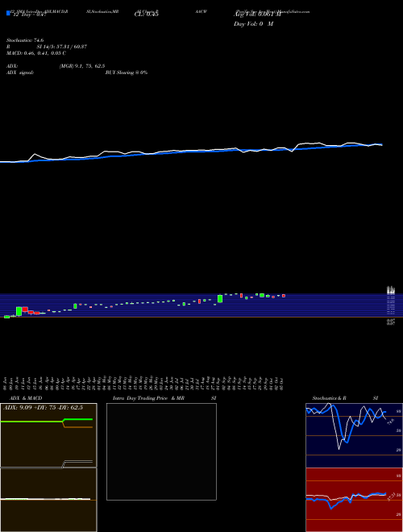Open the Stochastics chart with blue background
This screenshot has height=532, width=403.
354,435
